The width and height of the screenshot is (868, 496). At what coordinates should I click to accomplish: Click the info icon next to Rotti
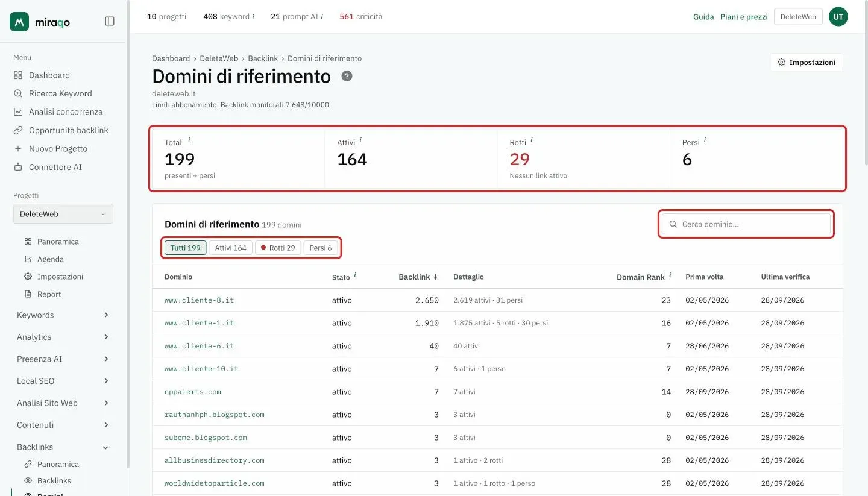point(532,140)
